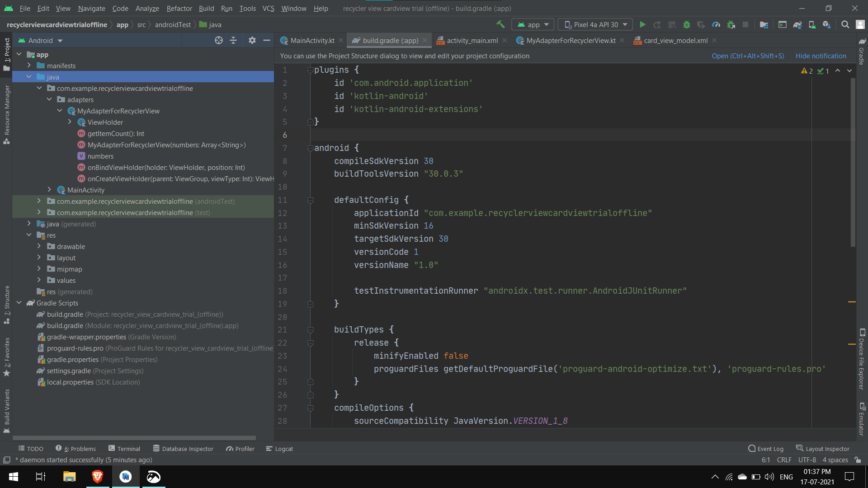
Task: Expand the MainActivity node
Action: (x=49, y=190)
